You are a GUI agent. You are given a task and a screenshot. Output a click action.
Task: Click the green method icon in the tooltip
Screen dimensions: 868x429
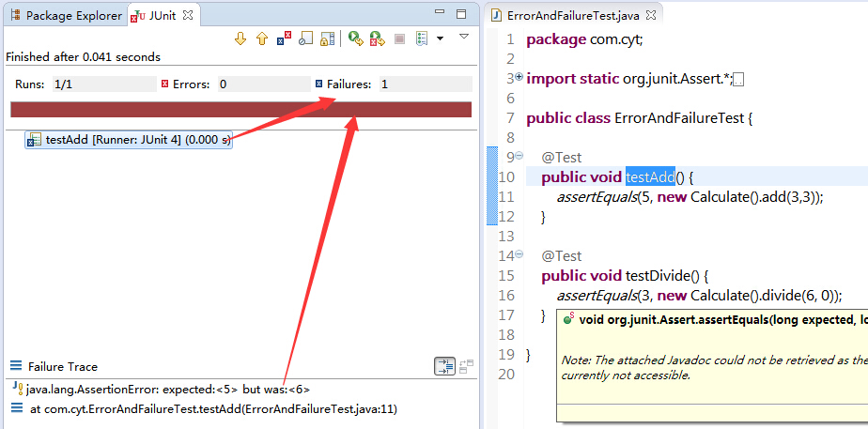click(568, 319)
